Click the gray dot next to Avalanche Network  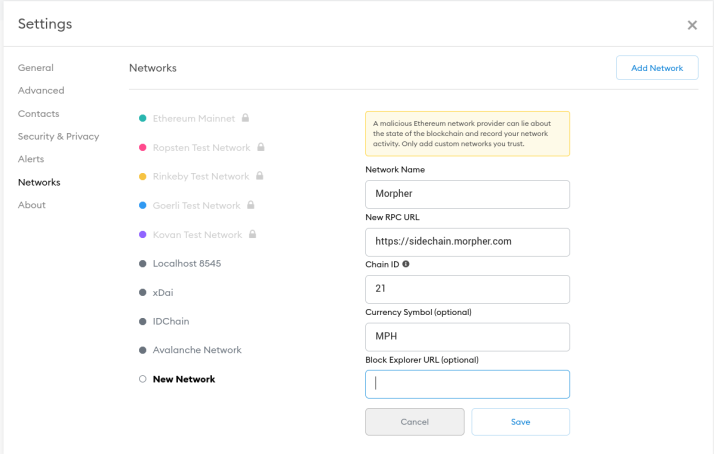tap(143, 350)
